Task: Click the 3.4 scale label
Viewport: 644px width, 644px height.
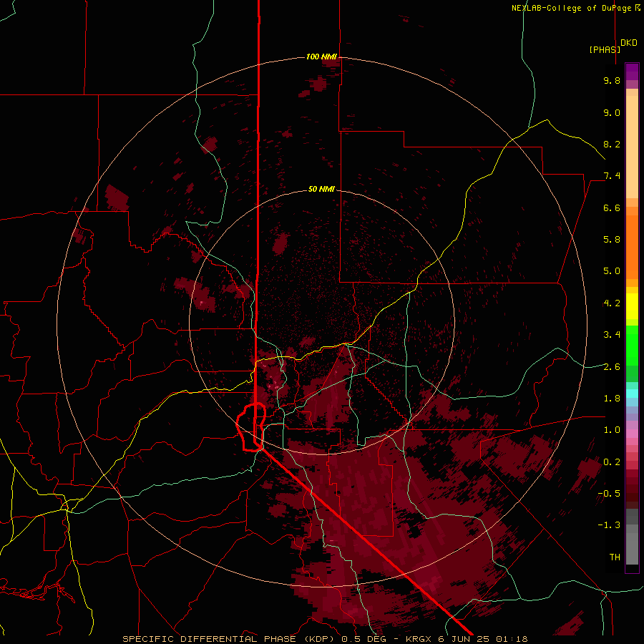Action: pos(612,335)
